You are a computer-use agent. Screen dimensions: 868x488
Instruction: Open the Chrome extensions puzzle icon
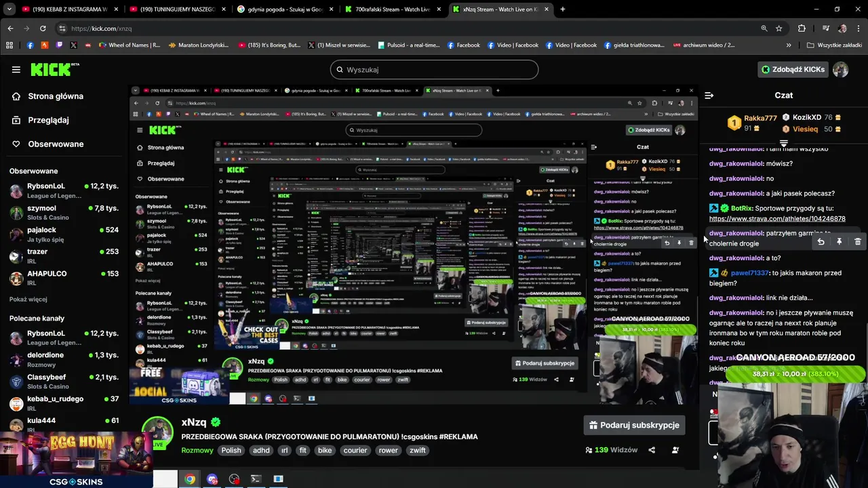click(802, 28)
